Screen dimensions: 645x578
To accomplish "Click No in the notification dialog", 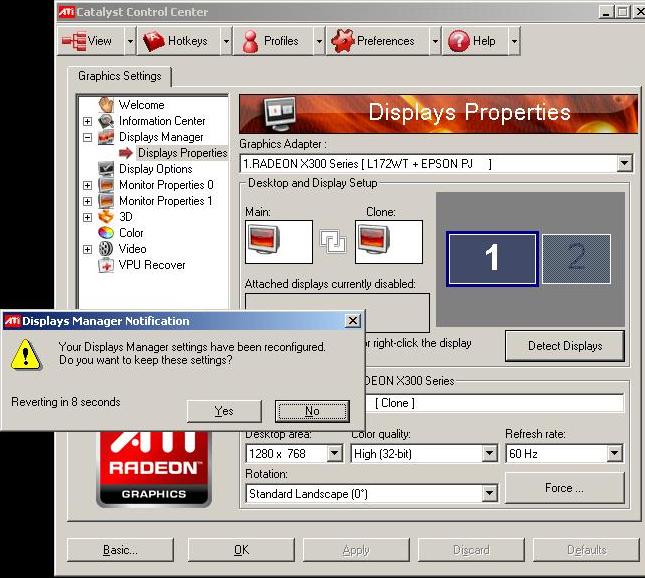I will point(312,411).
